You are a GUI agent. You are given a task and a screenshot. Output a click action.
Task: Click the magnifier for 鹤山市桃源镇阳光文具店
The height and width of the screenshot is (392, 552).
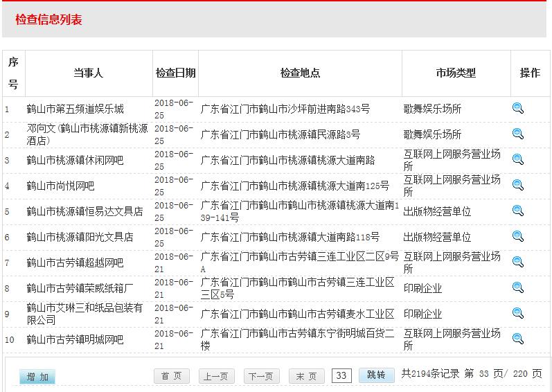pyautogui.click(x=518, y=236)
